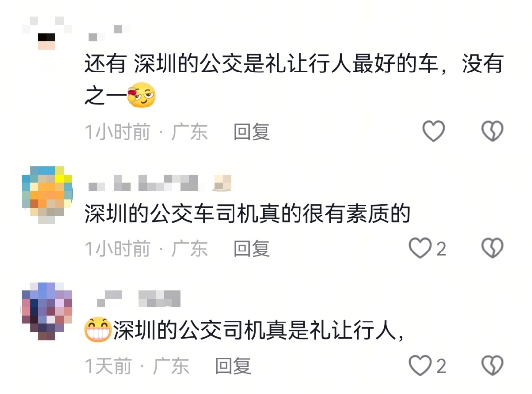Reply to the comment posted 1天前
This screenshot has height=394, width=532.
[233, 366]
